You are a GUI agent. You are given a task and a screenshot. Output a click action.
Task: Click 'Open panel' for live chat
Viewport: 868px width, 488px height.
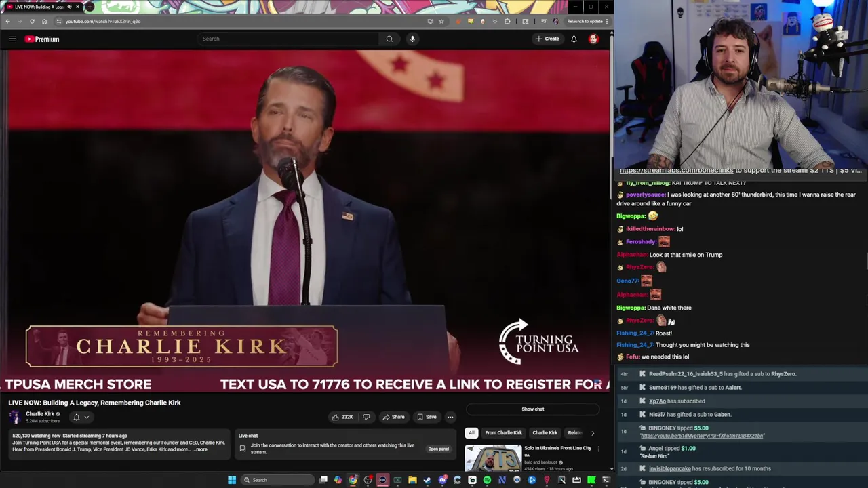click(438, 449)
